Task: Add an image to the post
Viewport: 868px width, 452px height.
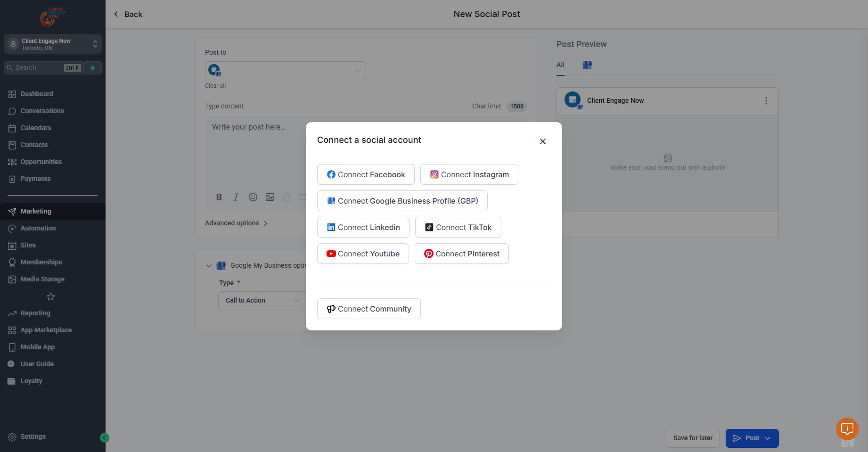Action: tap(270, 197)
